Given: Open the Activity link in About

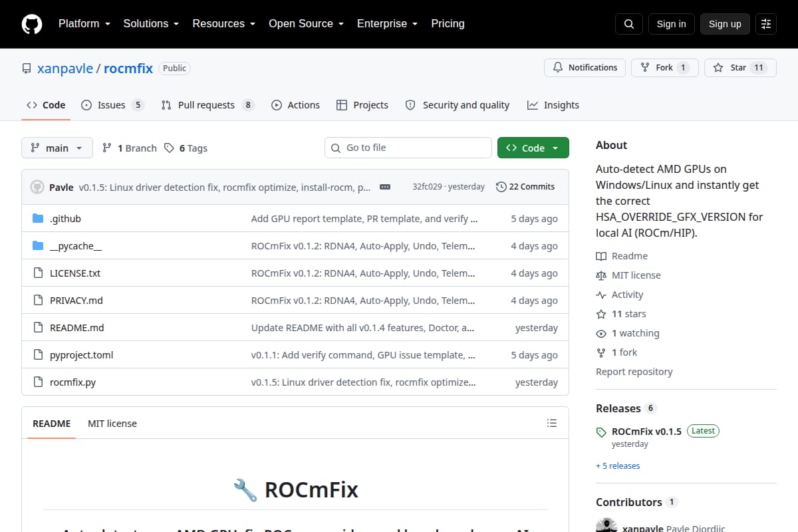Looking at the screenshot, I should click(620, 295).
